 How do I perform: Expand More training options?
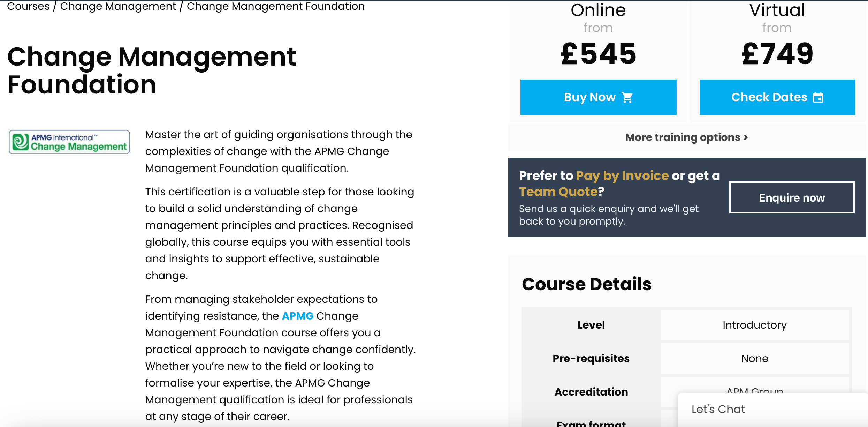(x=686, y=137)
